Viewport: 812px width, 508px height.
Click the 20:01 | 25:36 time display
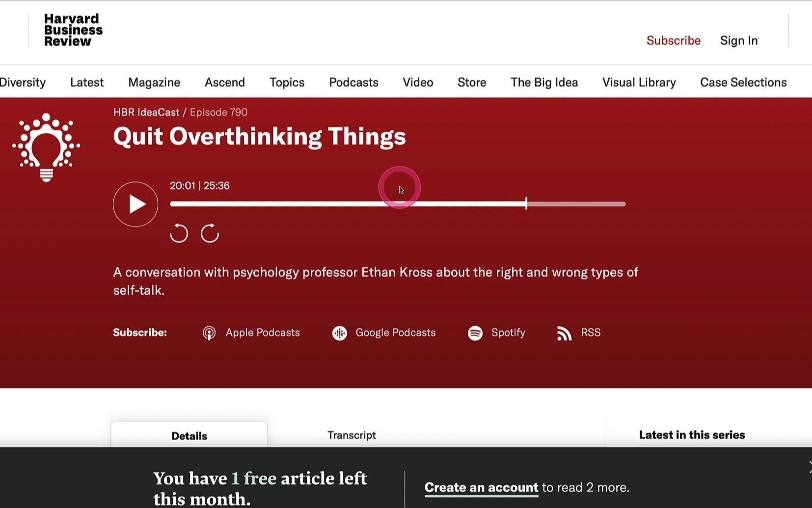(200, 186)
